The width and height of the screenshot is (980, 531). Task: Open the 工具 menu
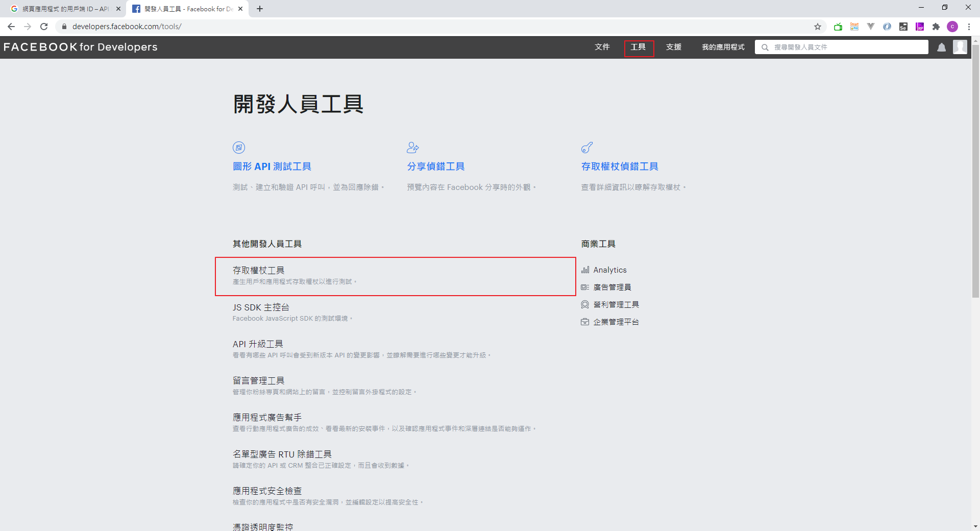point(638,47)
